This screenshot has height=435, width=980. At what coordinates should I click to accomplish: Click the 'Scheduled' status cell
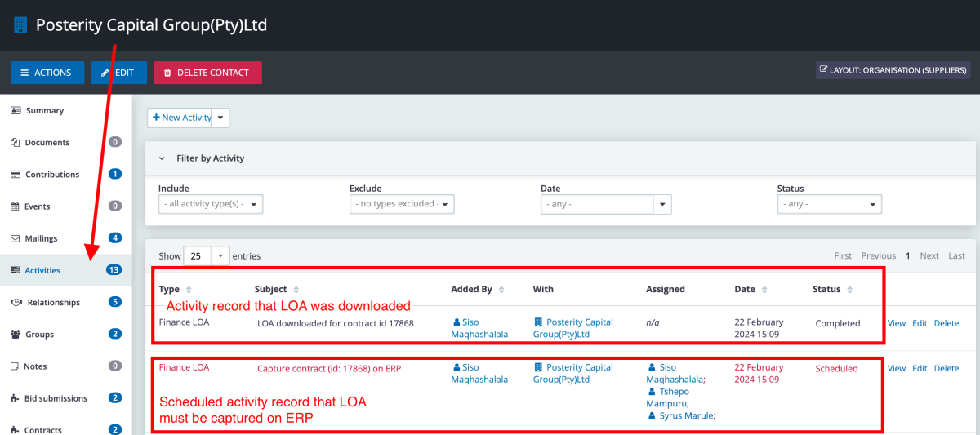(836, 368)
